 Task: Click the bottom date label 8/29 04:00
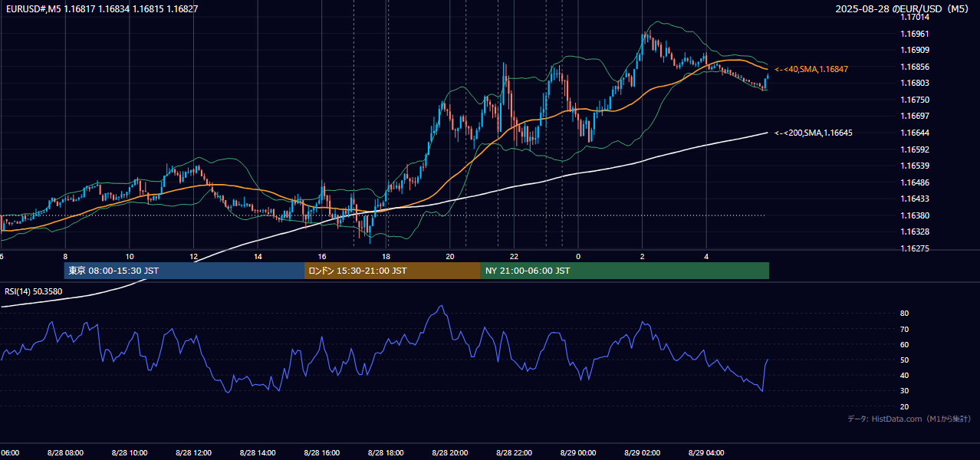point(706,453)
